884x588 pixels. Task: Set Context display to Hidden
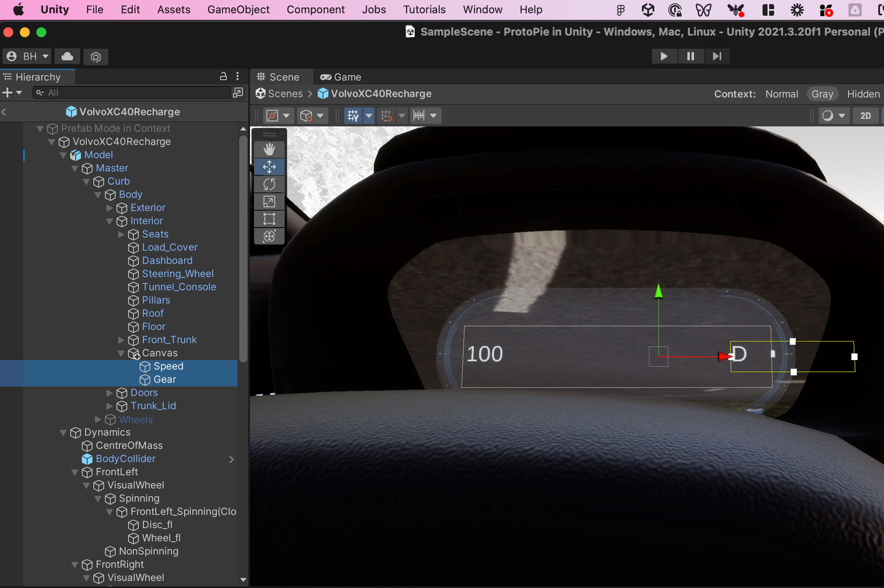point(863,94)
